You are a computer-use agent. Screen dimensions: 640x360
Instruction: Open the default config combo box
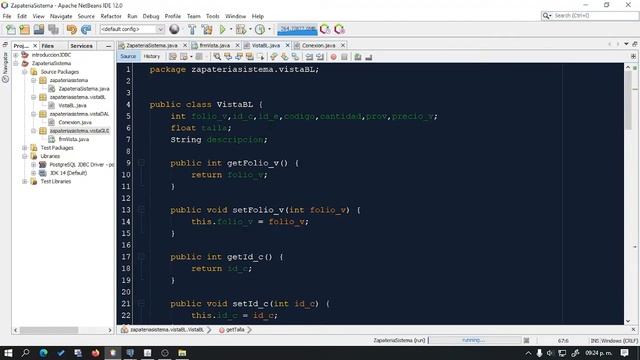click(x=132, y=29)
